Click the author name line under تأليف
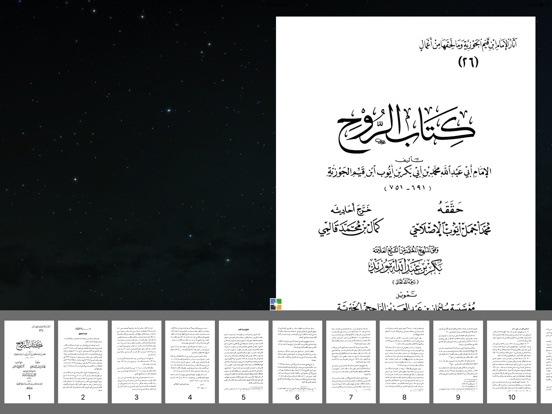This screenshot has height=414, width=552. point(409,171)
